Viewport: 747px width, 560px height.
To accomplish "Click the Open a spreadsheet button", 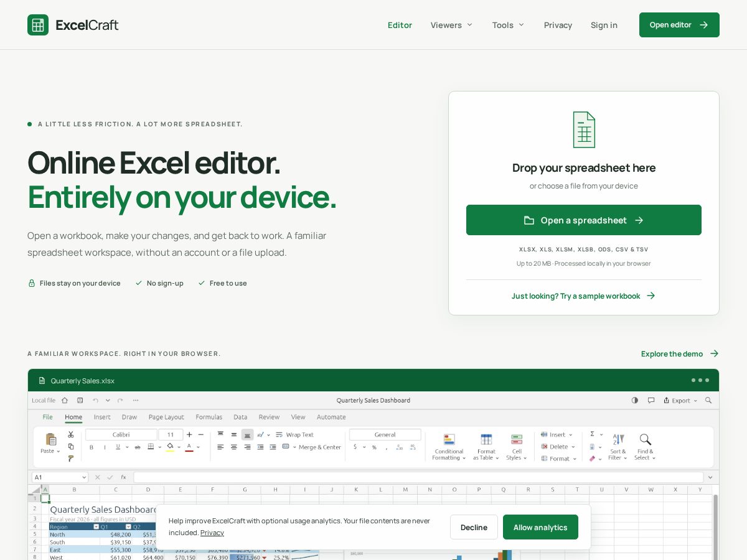I will pos(584,220).
